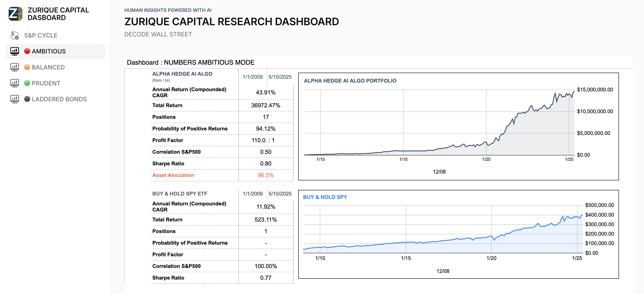Viewport: 644px width, 294px height.
Task: Click the monitor icon beside Balanced
Action: 15,67
